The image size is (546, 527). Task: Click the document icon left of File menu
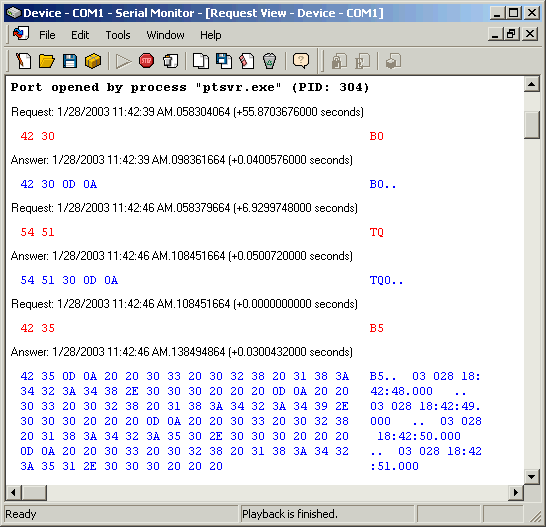21,34
